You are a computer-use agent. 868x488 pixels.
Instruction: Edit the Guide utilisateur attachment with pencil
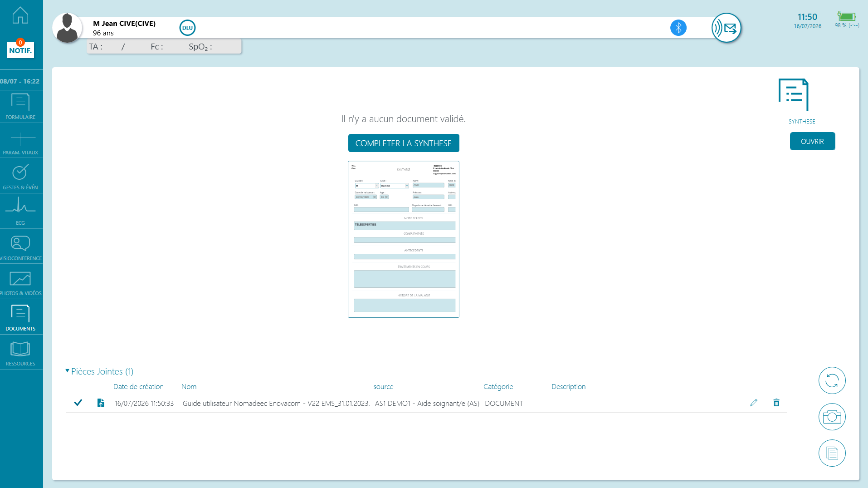pos(754,403)
